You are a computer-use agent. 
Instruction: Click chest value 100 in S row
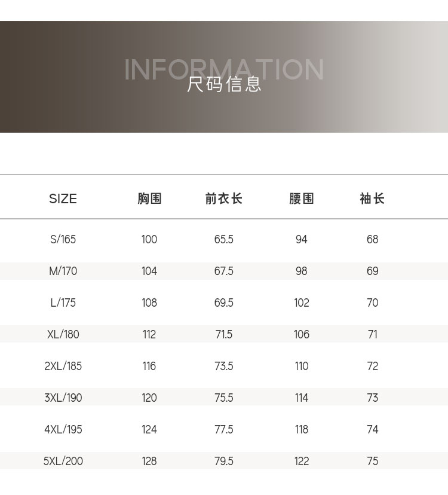[149, 240]
